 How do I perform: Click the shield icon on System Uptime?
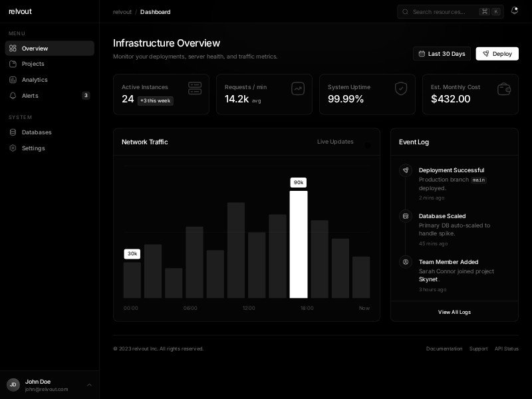coord(400,88)
